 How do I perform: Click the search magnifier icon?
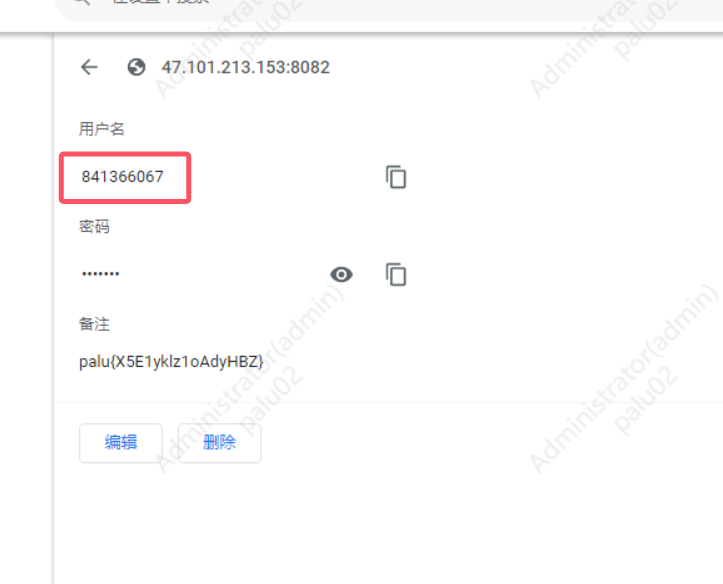[x=82, y=2]
